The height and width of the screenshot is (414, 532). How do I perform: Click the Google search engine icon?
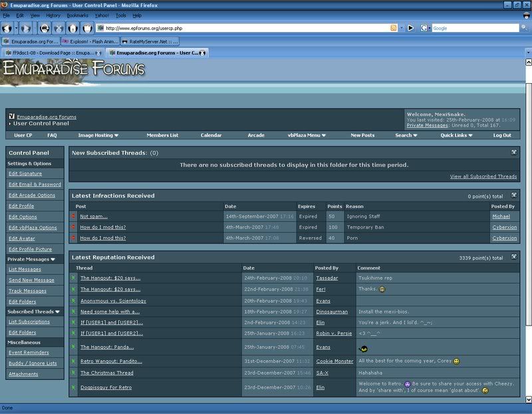[x=424, y=28]
